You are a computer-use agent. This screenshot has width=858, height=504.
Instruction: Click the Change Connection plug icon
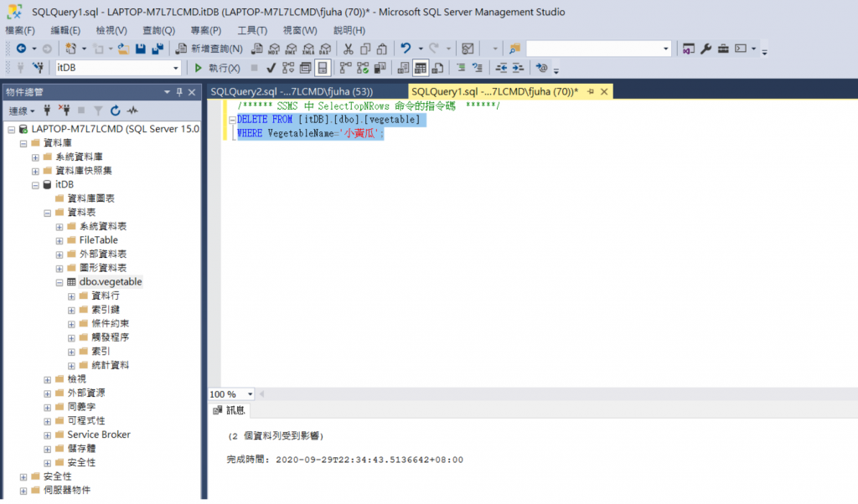[x=38, y=68]
